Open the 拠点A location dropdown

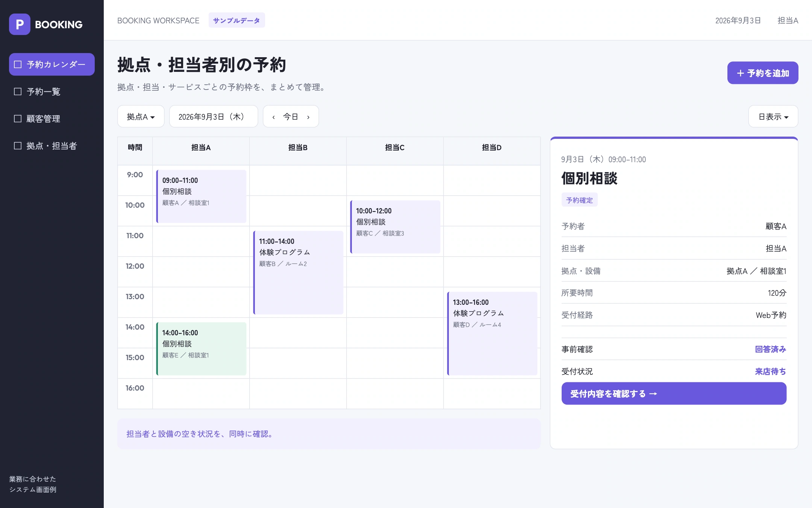pos(141,117)
